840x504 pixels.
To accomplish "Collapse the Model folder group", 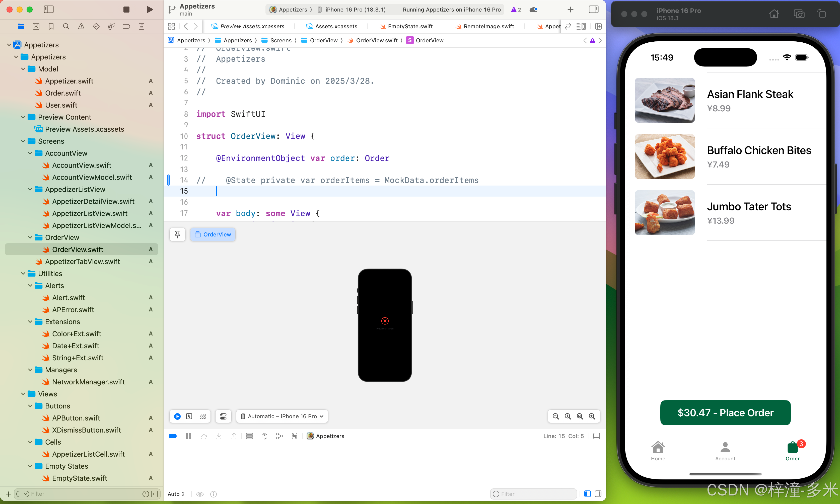I will [23, 69].
